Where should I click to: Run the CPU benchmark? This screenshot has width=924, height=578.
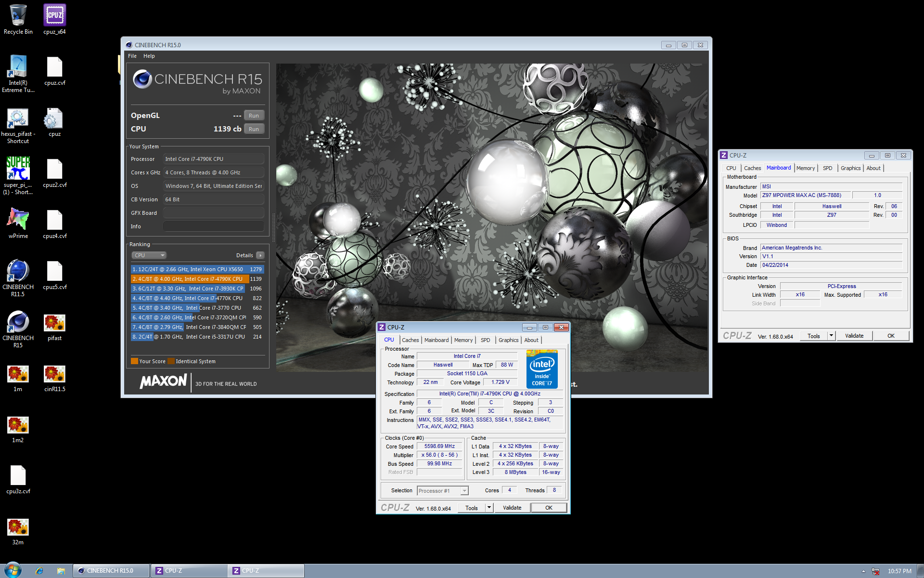254,129
